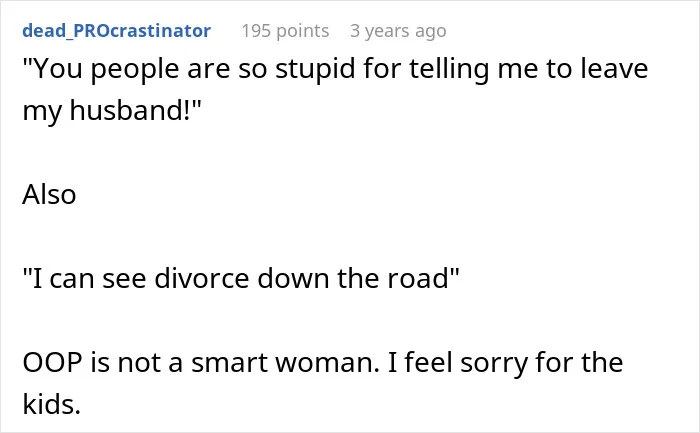Screen dimensions: 700x433
Task: Click the word 'You' opening the comment
Action: click(x=57, y=69)
